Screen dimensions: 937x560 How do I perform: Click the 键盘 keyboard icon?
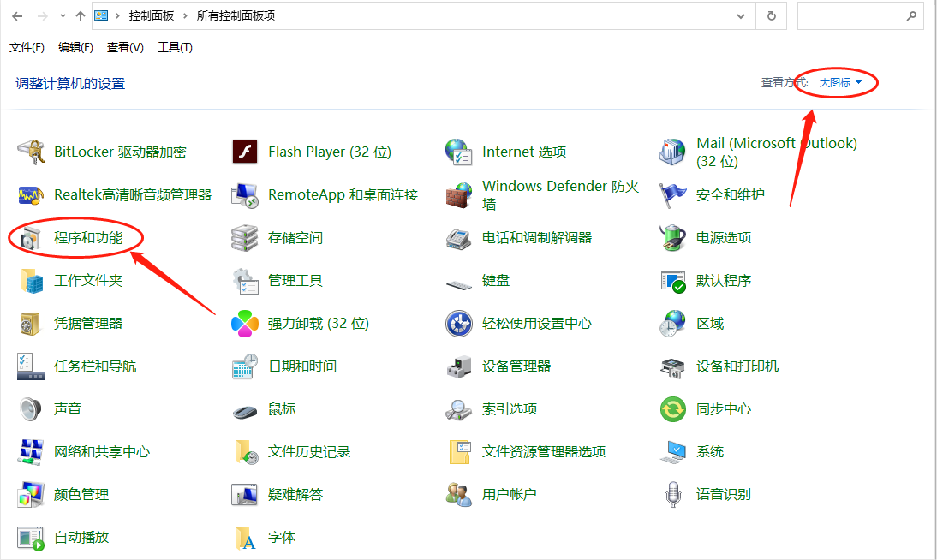point(458,284)
